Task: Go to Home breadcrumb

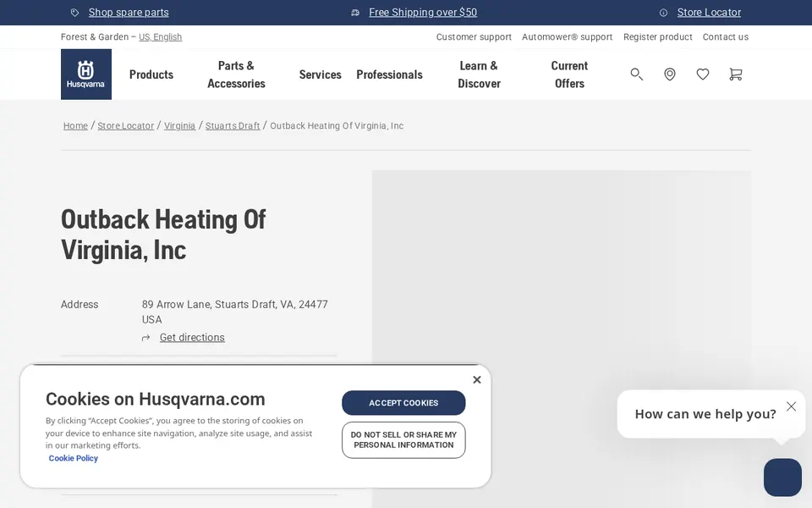Action: pyautogui.click(x=75, y=125)
